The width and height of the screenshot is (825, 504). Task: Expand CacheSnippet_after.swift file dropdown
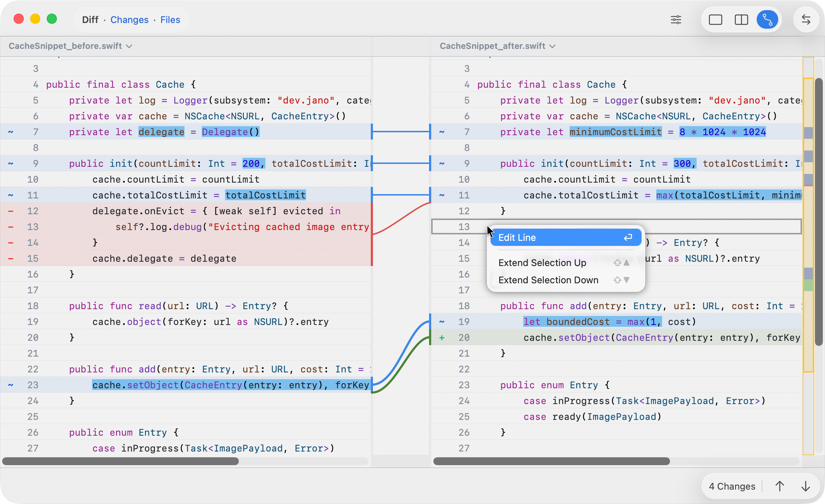[497, 46]
